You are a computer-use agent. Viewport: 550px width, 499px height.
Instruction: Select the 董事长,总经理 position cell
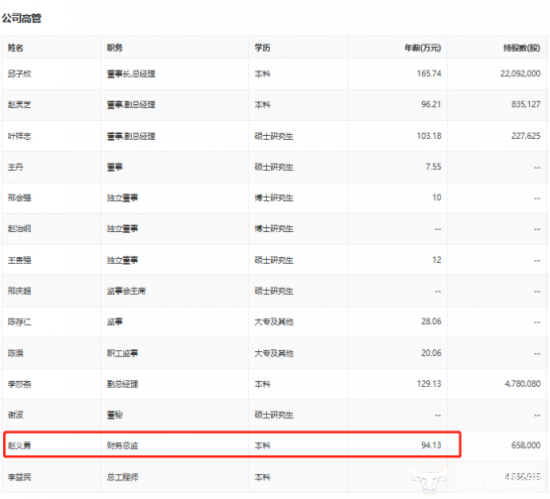[131, 74]
